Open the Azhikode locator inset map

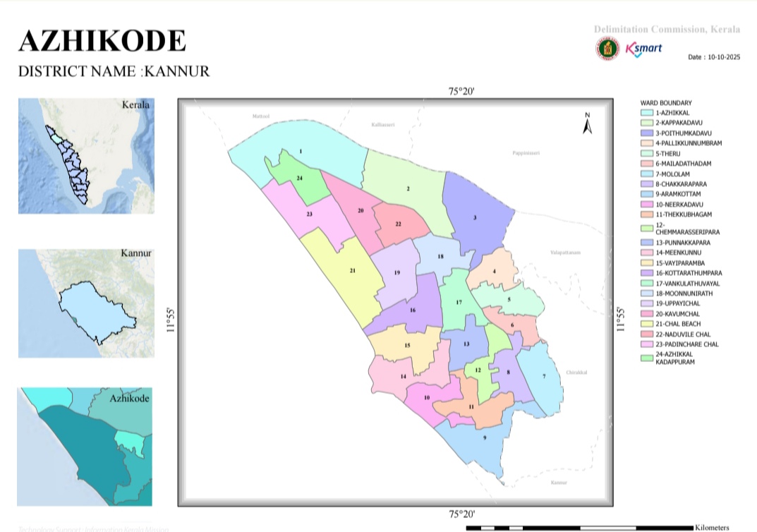tap(85, 447)
